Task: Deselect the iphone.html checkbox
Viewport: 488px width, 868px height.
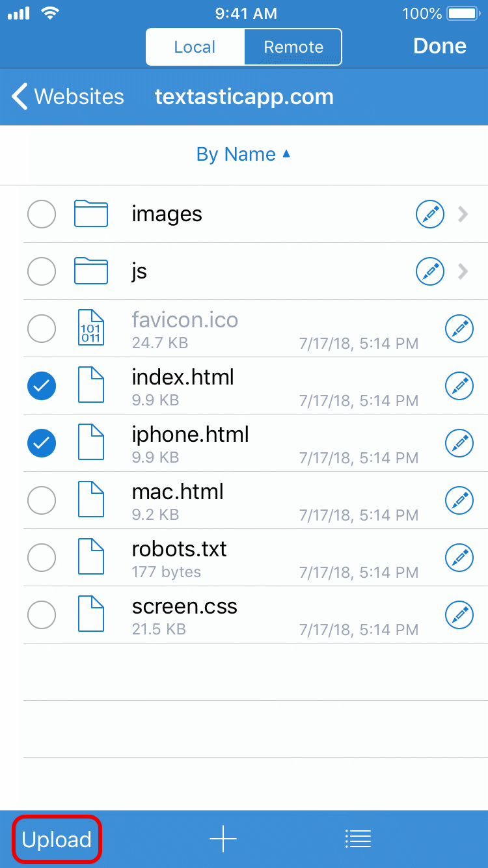Action: coord(42,443)
